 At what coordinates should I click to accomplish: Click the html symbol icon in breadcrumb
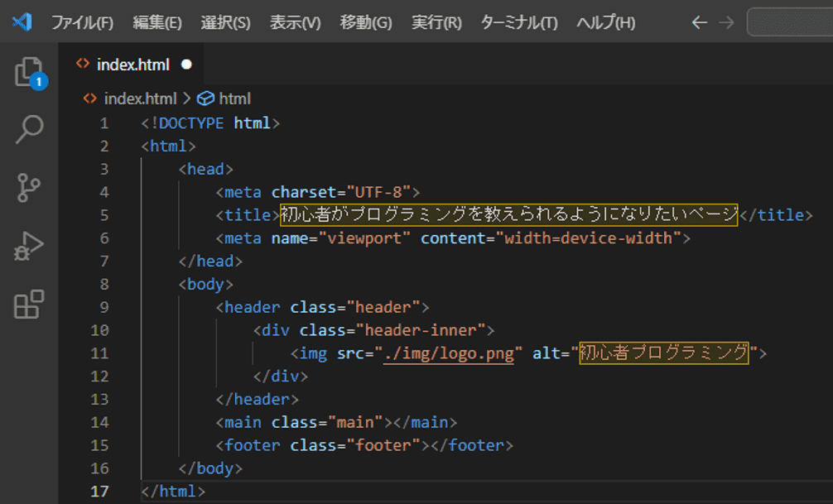point(205,98)
